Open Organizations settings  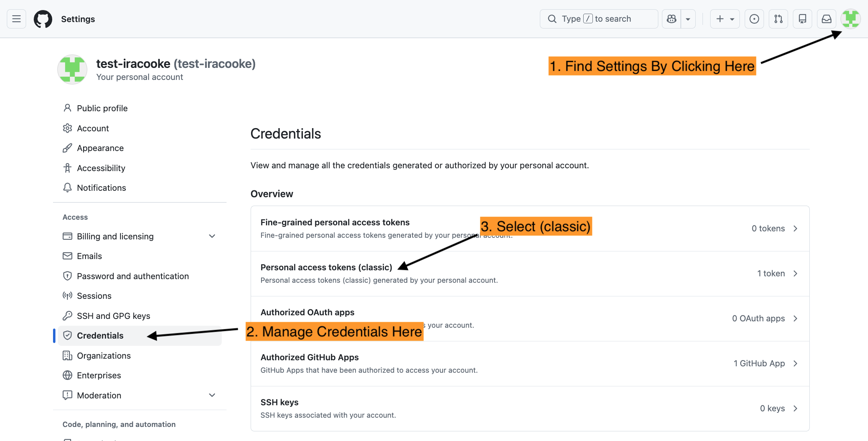(x=140, y=356)
